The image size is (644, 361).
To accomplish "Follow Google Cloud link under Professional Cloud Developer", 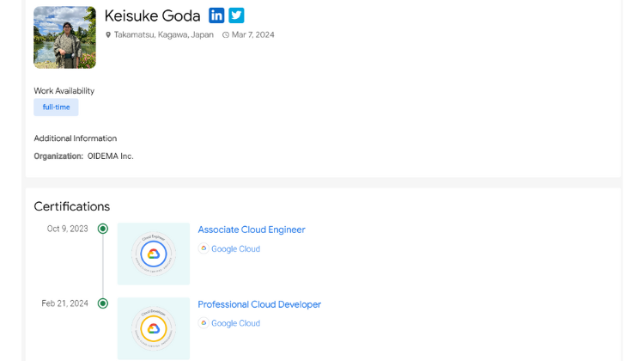I will pos(235,324).
